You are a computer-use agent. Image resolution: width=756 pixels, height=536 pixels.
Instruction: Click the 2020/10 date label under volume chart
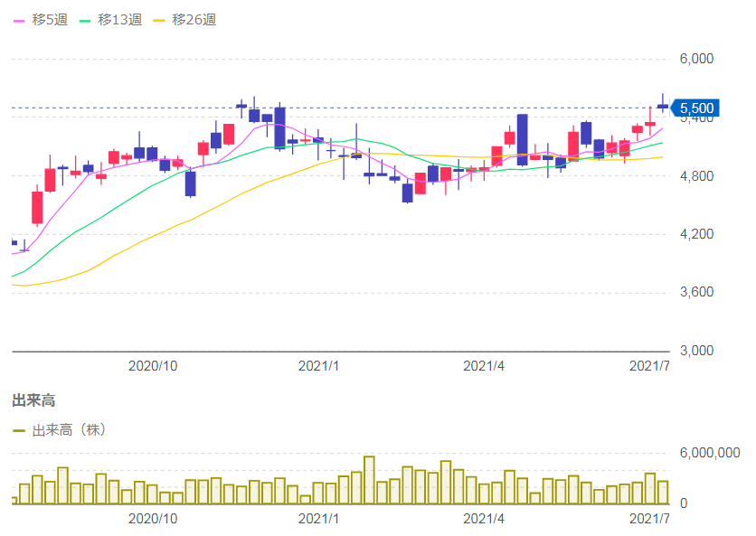pos(153,519)
